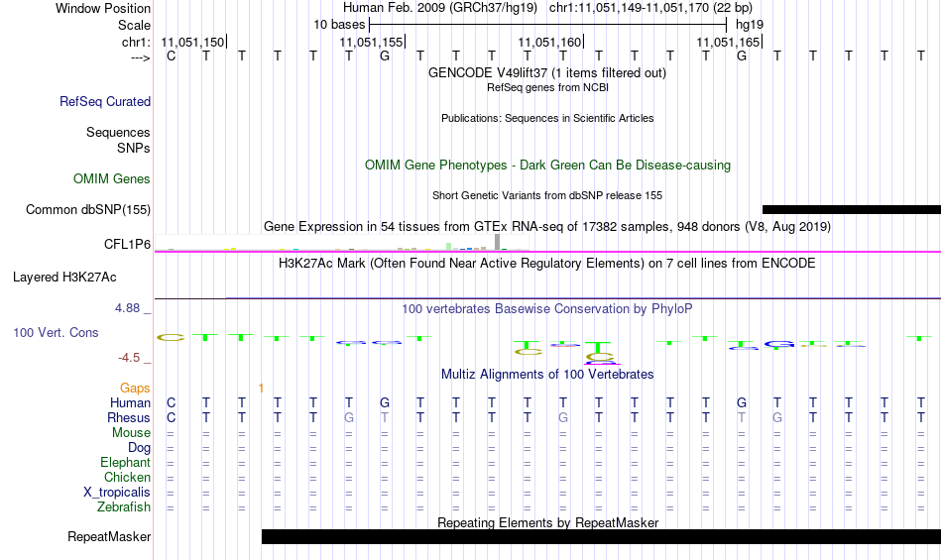Viewport: 942px width, 560px height.
Task: Click the RefSeq genes from NCBI title
Action: point(547,87)
